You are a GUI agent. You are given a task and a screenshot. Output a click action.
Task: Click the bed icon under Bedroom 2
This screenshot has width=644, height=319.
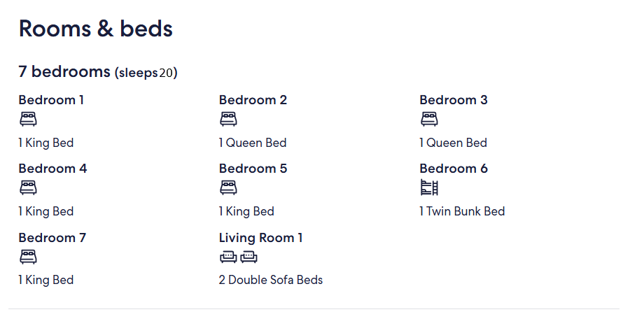228,120
